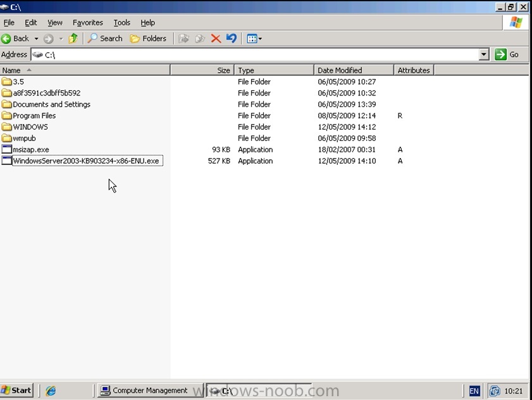
Task: Click the Go button
Action: [507, 54]
